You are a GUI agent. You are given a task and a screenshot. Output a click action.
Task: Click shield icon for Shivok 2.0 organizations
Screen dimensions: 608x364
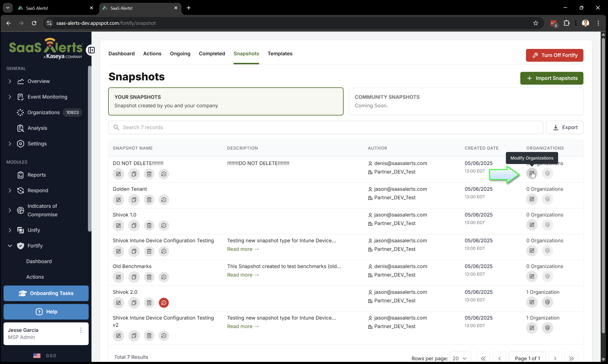point(547,302)
